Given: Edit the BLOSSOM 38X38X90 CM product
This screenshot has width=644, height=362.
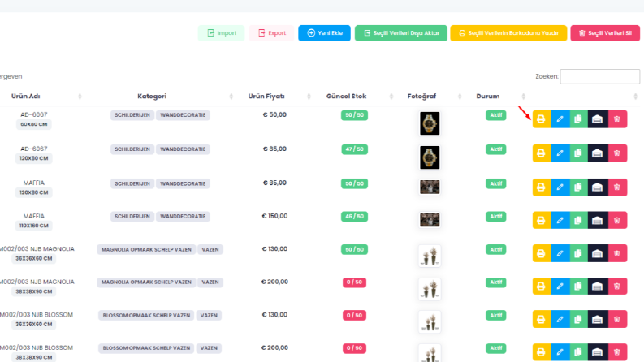Looking at the screenshot, I should [x=560, y=352].
